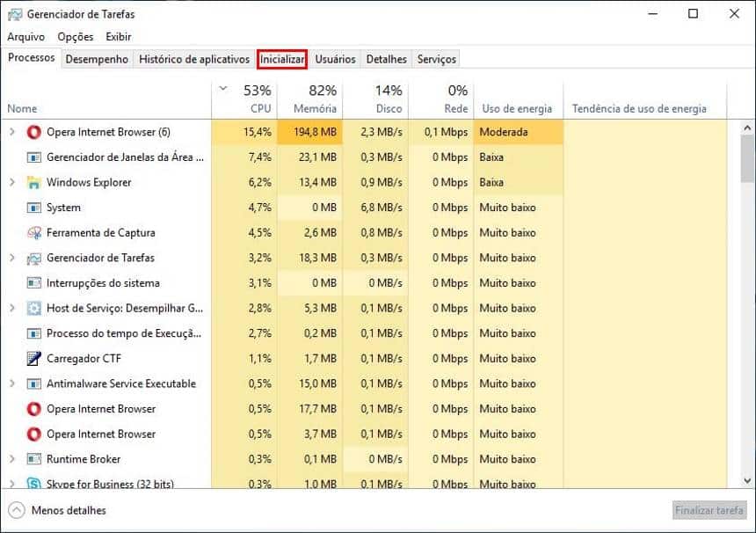
Task: Click the Processo do tempo de Execução icon
Action: (33, 333)
